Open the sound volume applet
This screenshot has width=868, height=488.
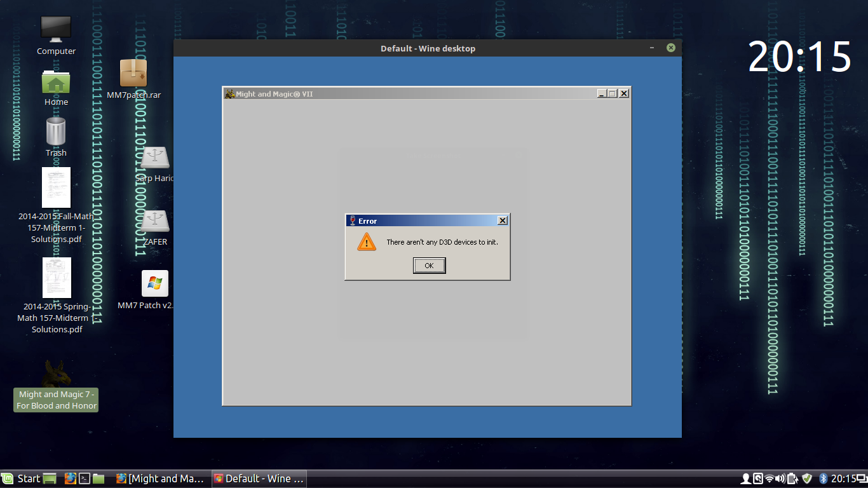coord(780,478)
